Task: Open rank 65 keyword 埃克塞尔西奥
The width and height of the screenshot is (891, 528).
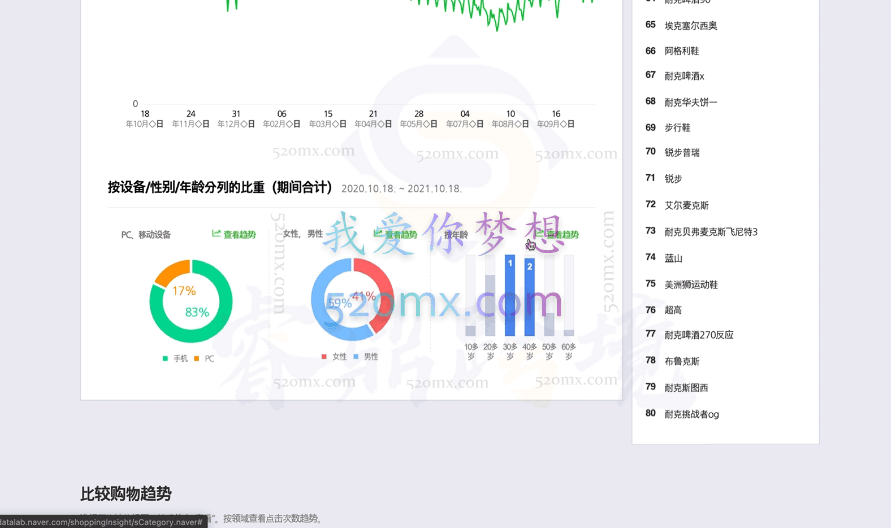Action: (x=691, y=26)
